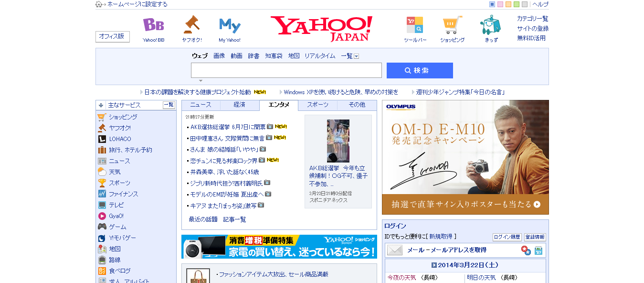This screenshot has width=644, height=283.
Task: Open the AKB総選挙 news thumbnail photo
Action: [338, 141]
